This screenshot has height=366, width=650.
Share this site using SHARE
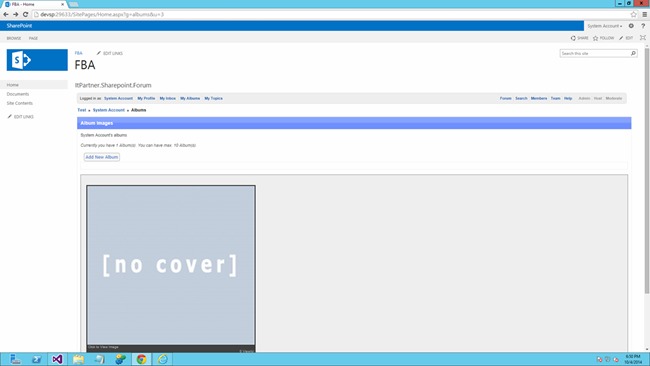(580, 38)
